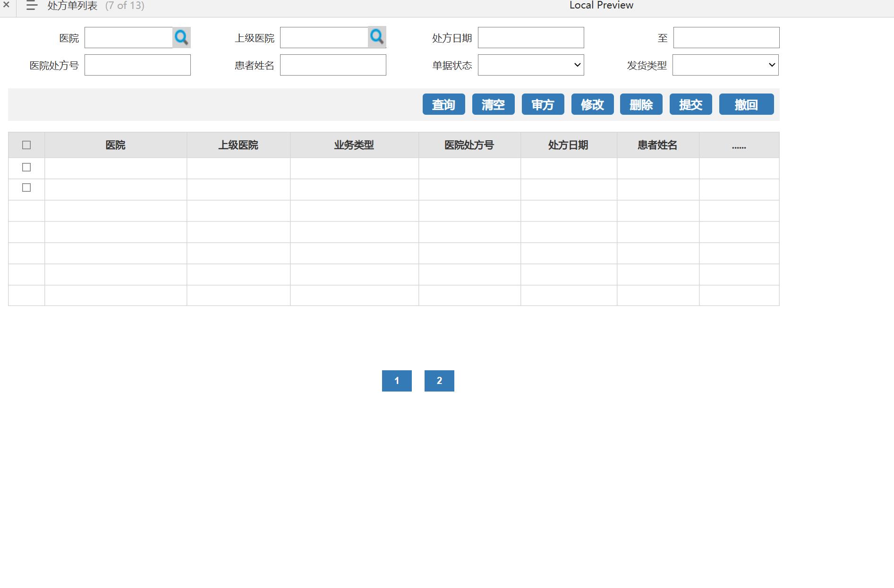Click the 处方日期 column header
Image resolution: width=894 pixels, height=588 pixels.
(x=569, y=145)
